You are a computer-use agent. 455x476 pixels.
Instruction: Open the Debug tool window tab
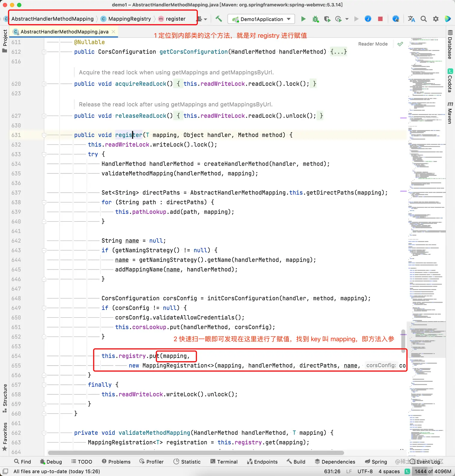pyautogui.click(x=51, y=462)
